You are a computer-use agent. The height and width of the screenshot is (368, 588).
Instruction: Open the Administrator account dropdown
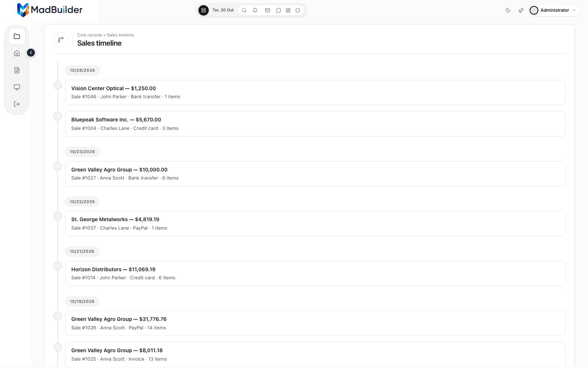(x=555, y=10)
